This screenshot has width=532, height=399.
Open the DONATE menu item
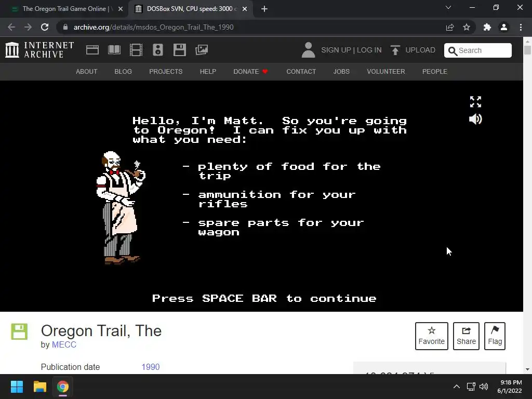tap(250, 72)
